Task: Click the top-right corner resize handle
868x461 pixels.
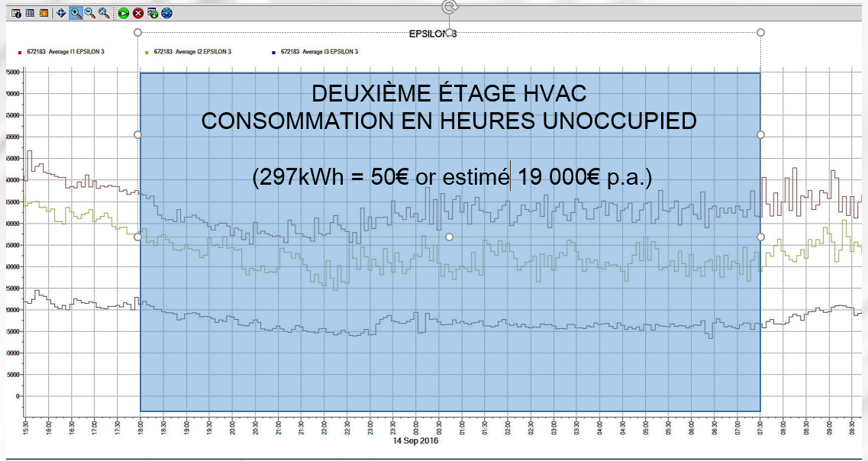Action: click(760, 32)
